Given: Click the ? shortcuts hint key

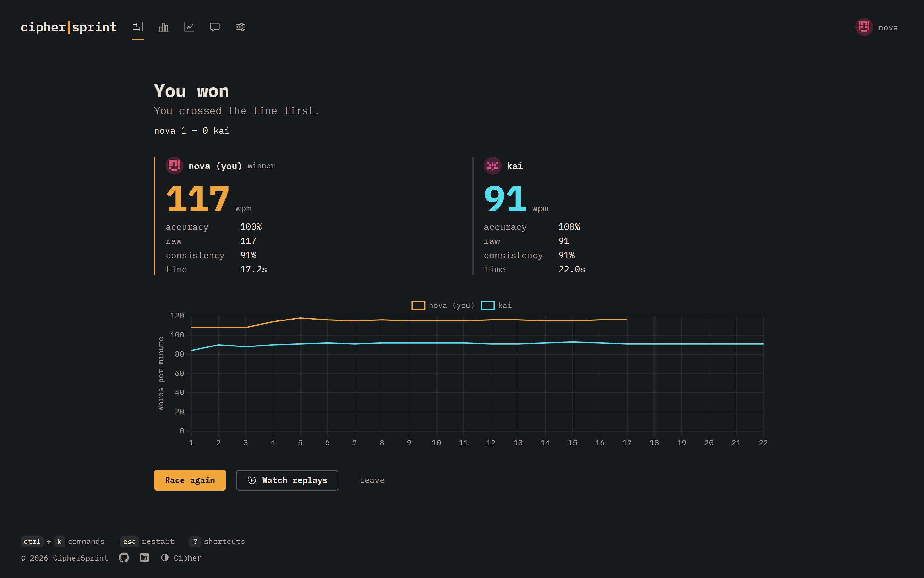Looking at the screenshot, I should (x=195, y=541).
